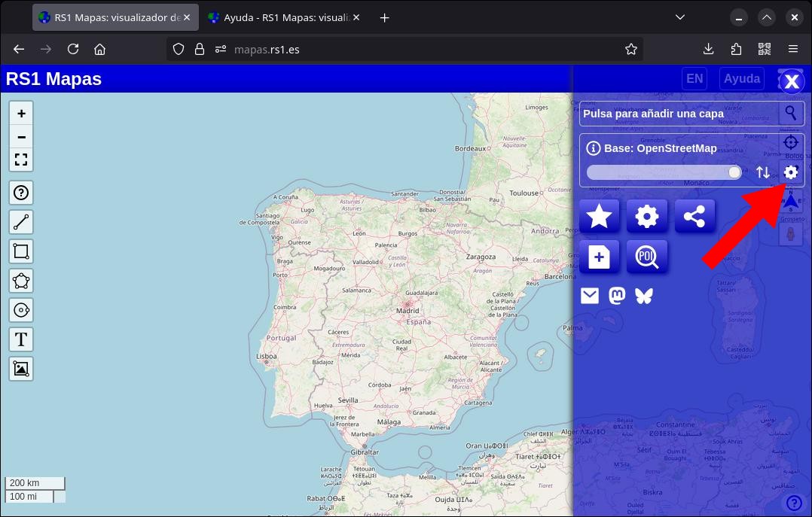This screenshot has width=812, height=517.
Task: Close the 'Ayuda - RS1 Mapas' tab
Action: tap(356, 17)
